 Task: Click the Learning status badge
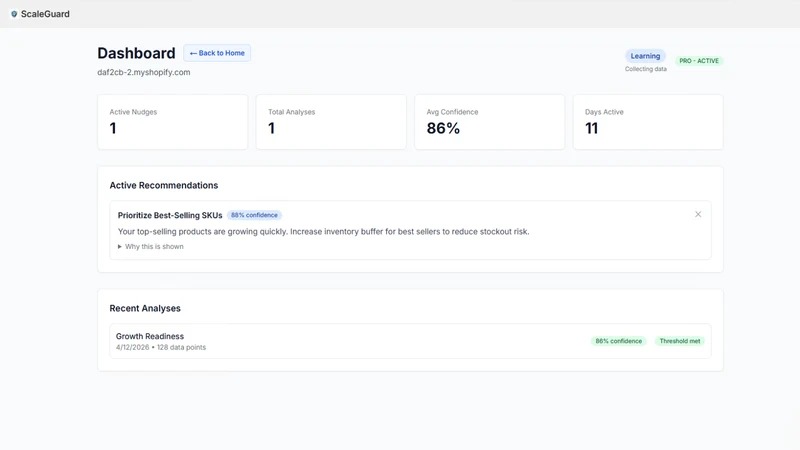click(x=645, y=56)
